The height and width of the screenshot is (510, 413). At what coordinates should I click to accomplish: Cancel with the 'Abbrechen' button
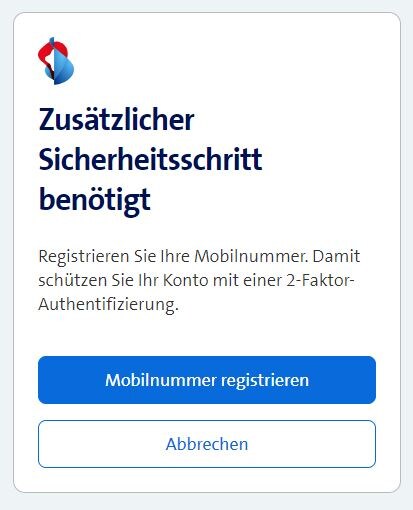coord(207,444)
